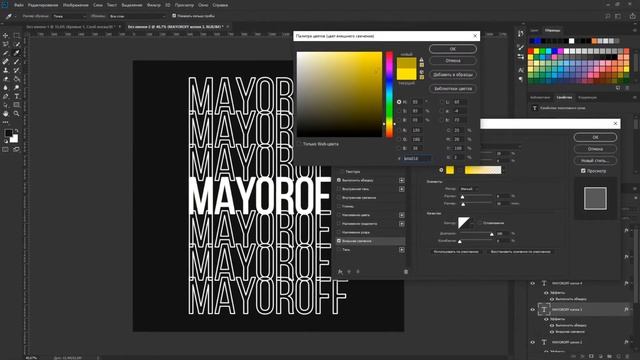This screenshot has height=360, width=640.
Task: Open the Фильтр menu
Action: click(154, 5)
